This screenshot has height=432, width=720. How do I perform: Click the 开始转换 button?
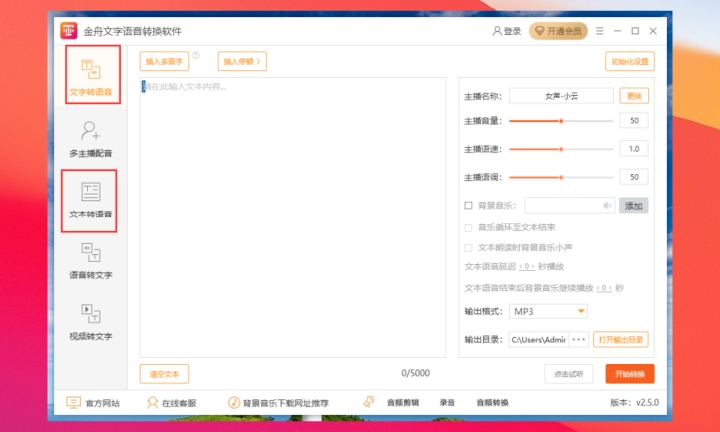(630, 374)
